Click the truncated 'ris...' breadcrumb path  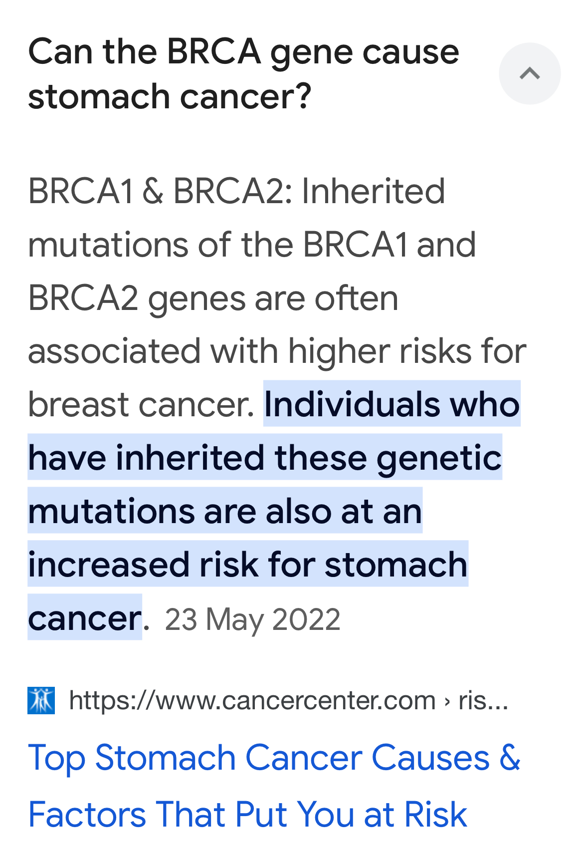tap(483, 700)
